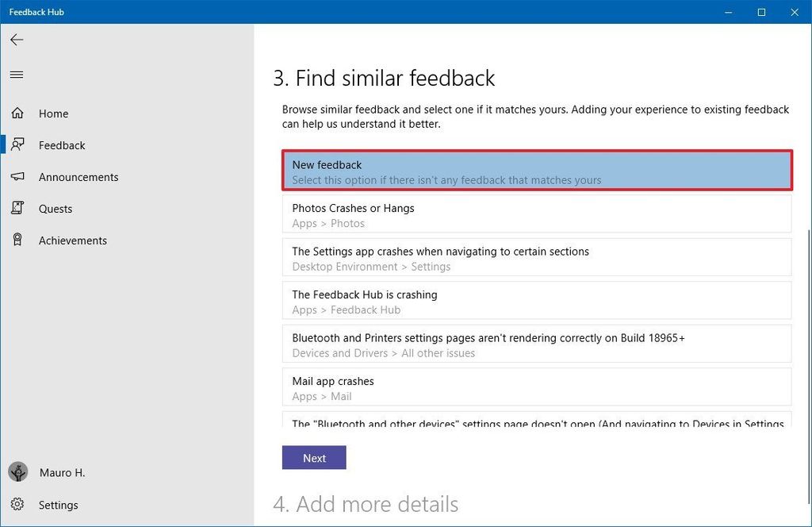Click Settings at bottom of sidebar

58,505
